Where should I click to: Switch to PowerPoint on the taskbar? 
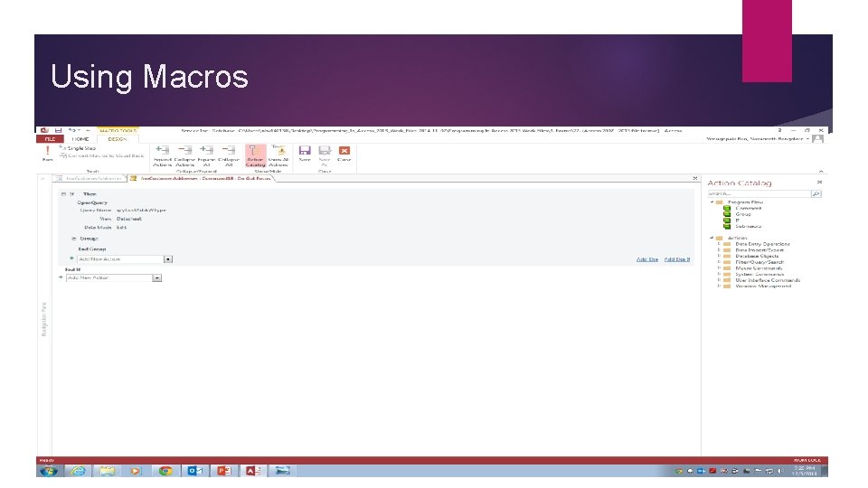tap(224, 471)
